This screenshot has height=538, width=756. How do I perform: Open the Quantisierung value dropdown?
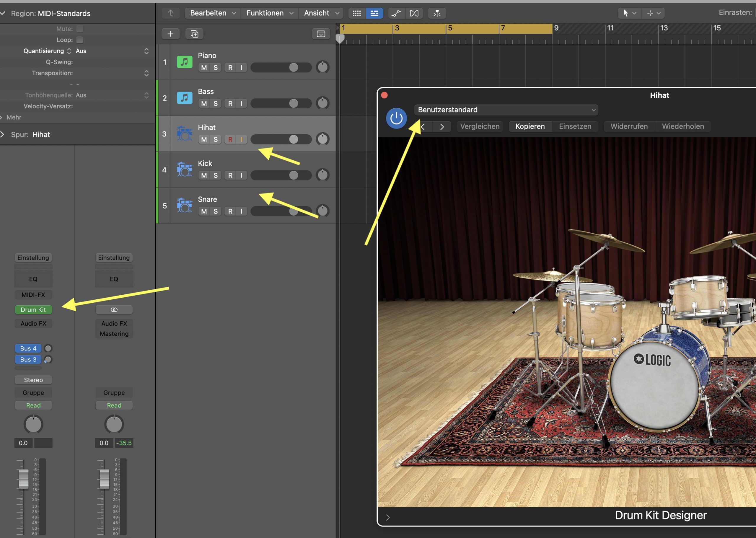[113, 51]
